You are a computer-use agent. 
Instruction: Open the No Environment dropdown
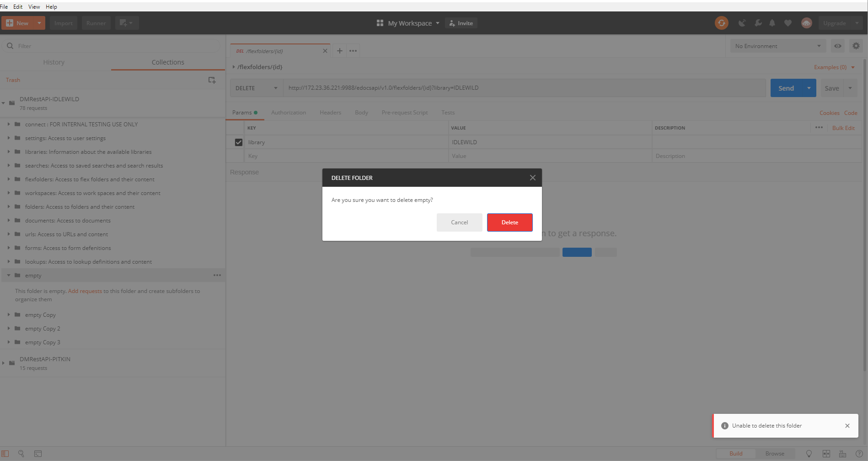tap(777, 46)
